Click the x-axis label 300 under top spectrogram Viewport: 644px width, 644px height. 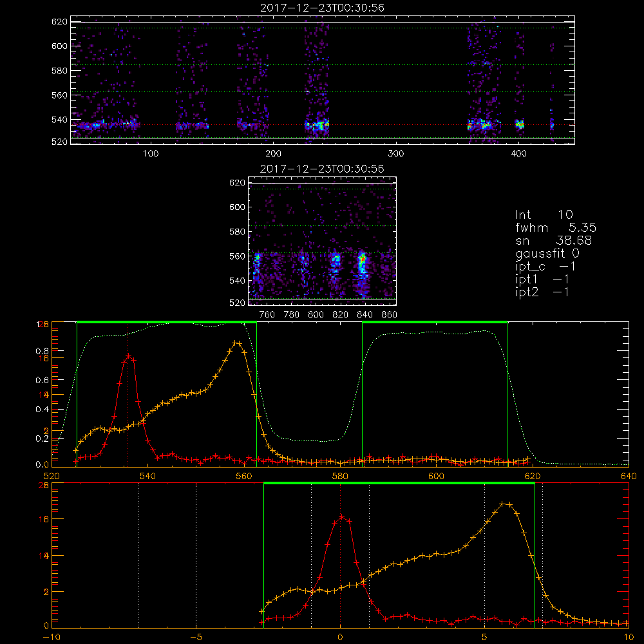(x=396, y=154)
